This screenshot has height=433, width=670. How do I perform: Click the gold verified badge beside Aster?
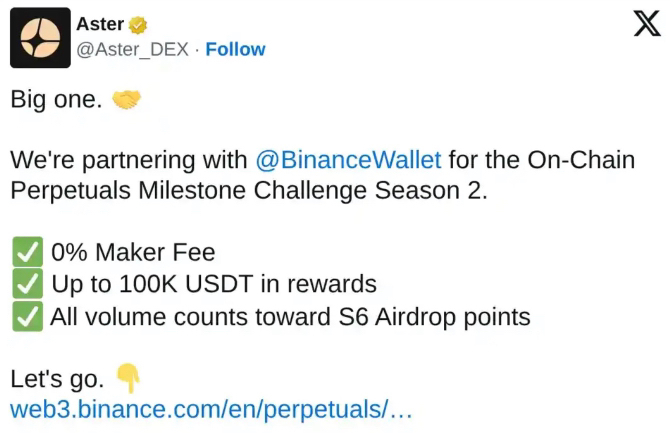tap(139, 25)
